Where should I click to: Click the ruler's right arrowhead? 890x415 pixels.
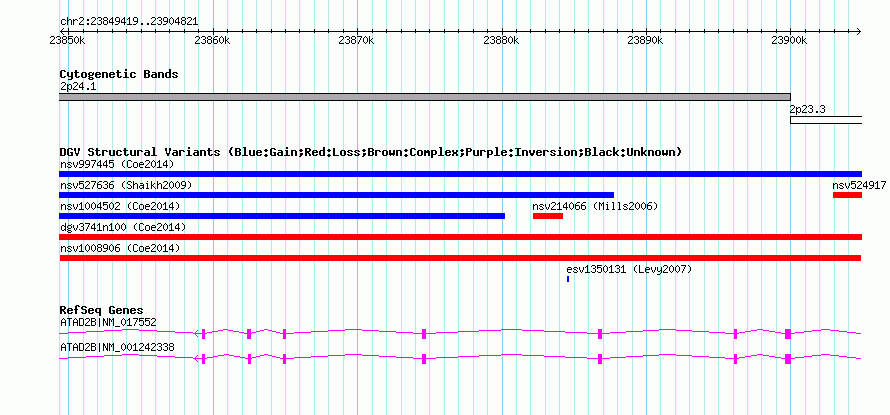click(858, 31)
